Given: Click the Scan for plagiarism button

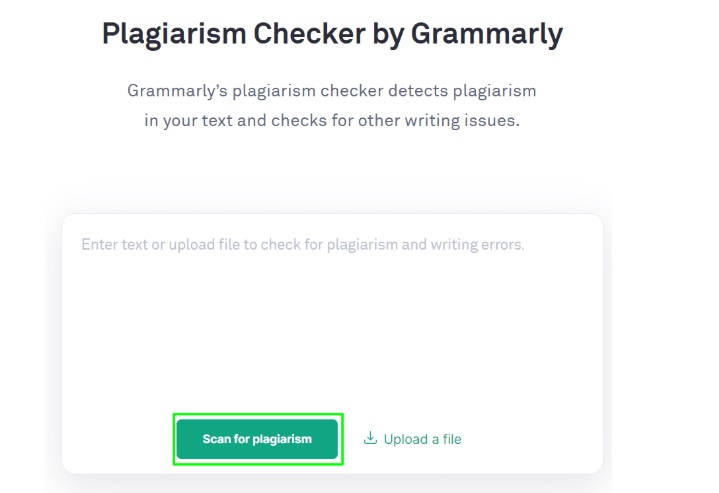Looking at the screenshot, I should pyautogui.click(x=257, y=439).
